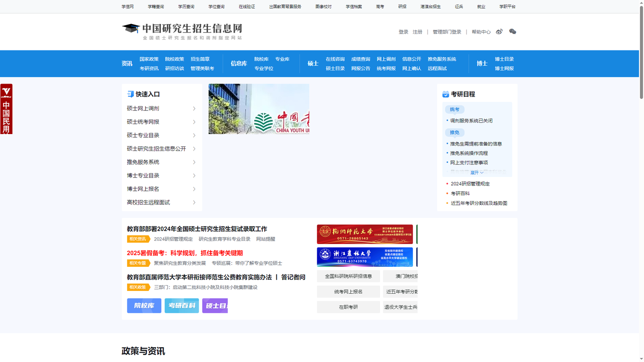Open 推免系统操作流程 schedule item

coord(469,153)
